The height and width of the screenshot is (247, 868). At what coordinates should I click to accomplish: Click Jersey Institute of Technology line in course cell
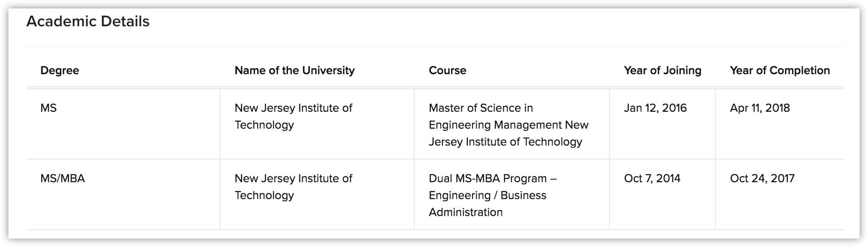[505, 142]
